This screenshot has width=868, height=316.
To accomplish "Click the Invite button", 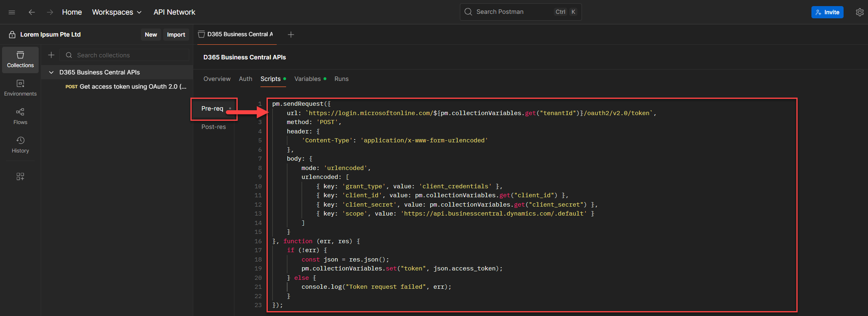I will [827, 12].
